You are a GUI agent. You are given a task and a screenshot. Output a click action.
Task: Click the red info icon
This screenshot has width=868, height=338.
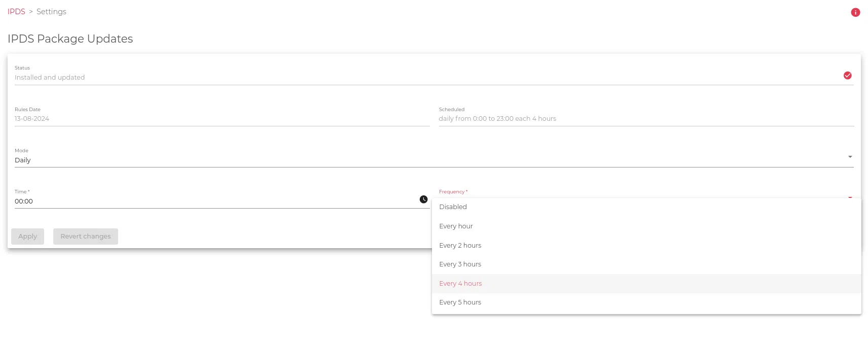(x=855, y=12)
